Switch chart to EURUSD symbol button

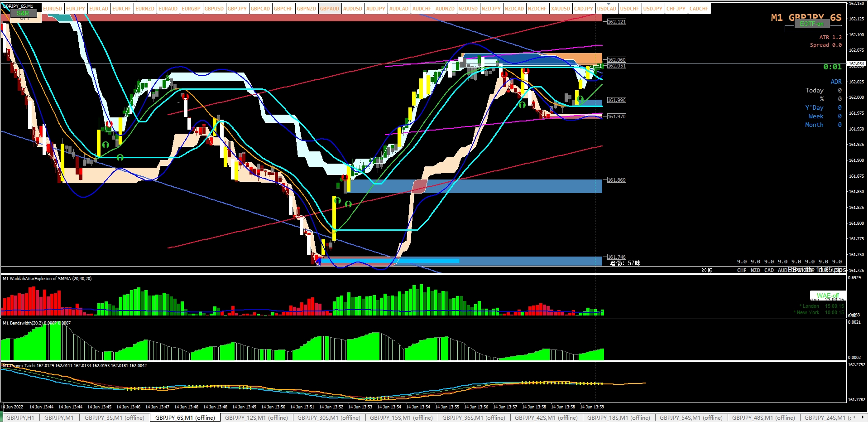(53, 9)
